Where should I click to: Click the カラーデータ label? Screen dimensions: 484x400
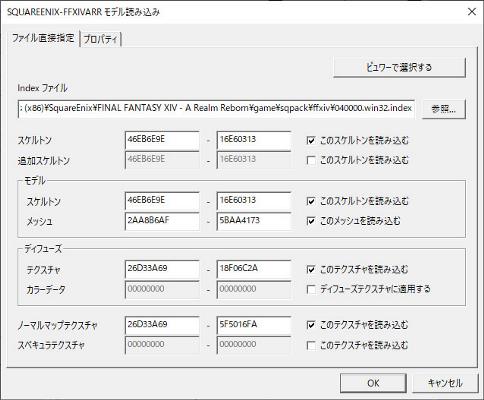[46, 290]
